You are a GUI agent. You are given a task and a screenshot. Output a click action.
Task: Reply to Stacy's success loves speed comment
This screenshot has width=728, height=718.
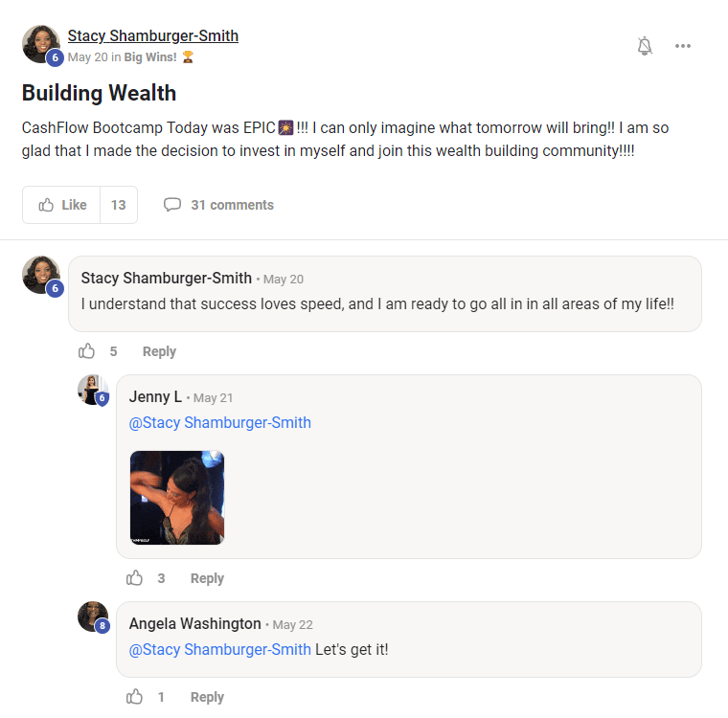(x=159, y=351)
